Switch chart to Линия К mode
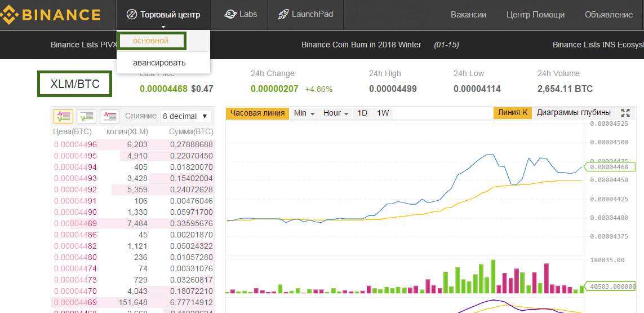The height and width of the screenshot is (313, 644). tap(512, 113)
